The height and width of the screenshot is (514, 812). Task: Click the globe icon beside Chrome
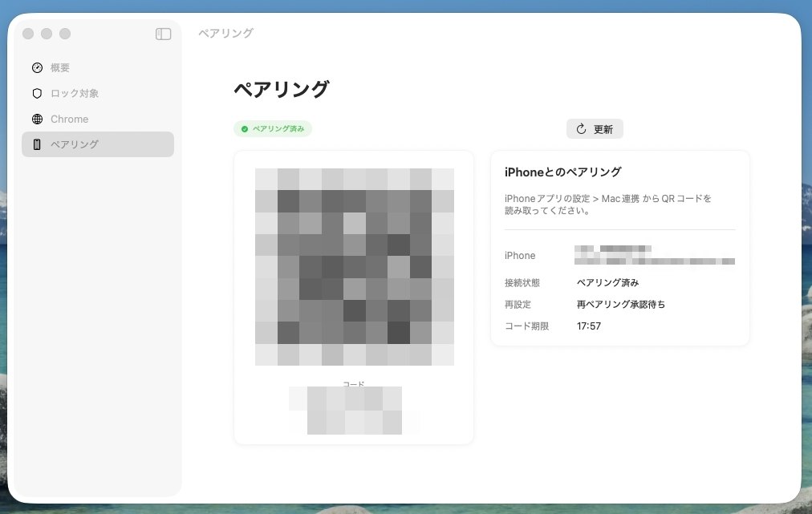(37, 119)
